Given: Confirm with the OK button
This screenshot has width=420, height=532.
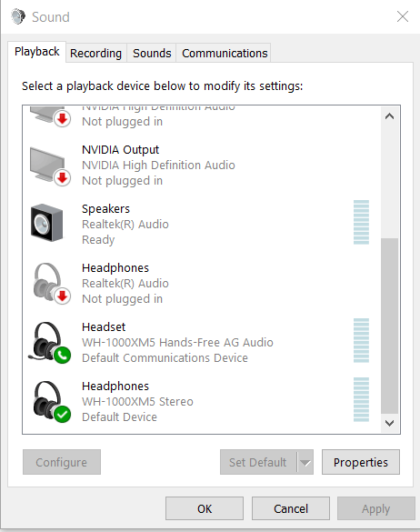Looking at the screenshot, I should (205, 508).
